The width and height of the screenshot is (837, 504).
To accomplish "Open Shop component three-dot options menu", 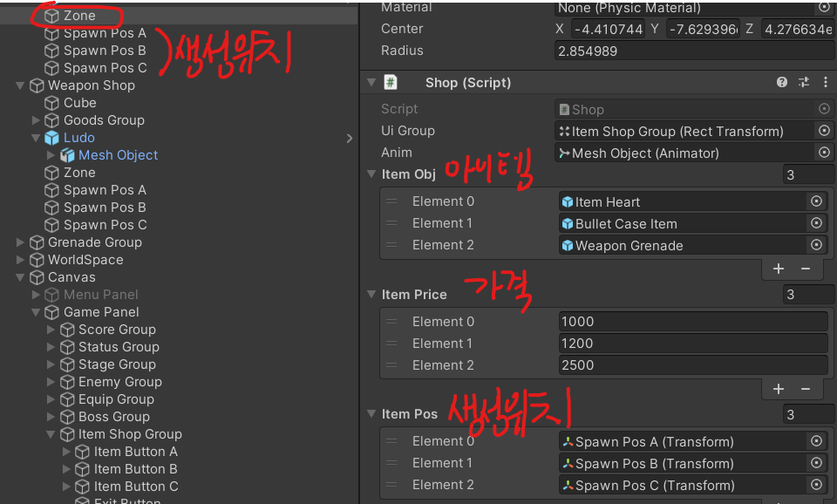I will point(823,83).
